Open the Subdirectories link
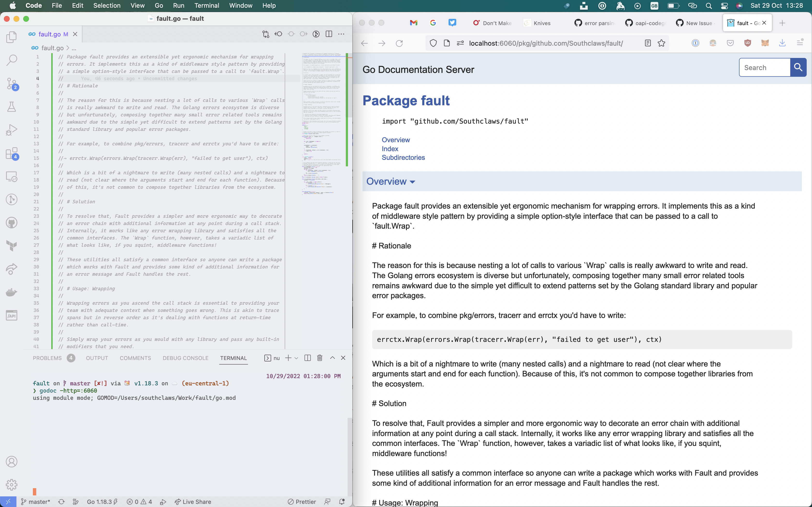The width and height of the screenshot is (812, 507). pos(403,158)
